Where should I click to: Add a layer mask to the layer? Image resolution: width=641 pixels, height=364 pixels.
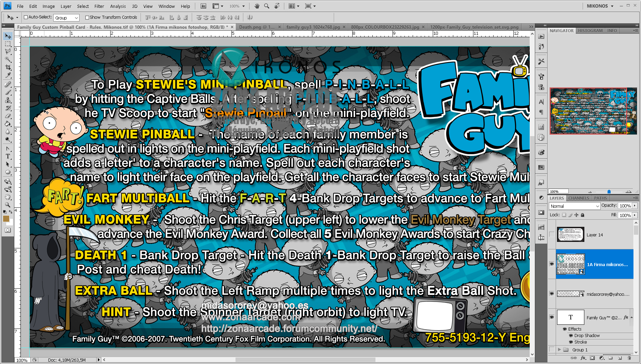pyautogui.click(x=592, y=358)
